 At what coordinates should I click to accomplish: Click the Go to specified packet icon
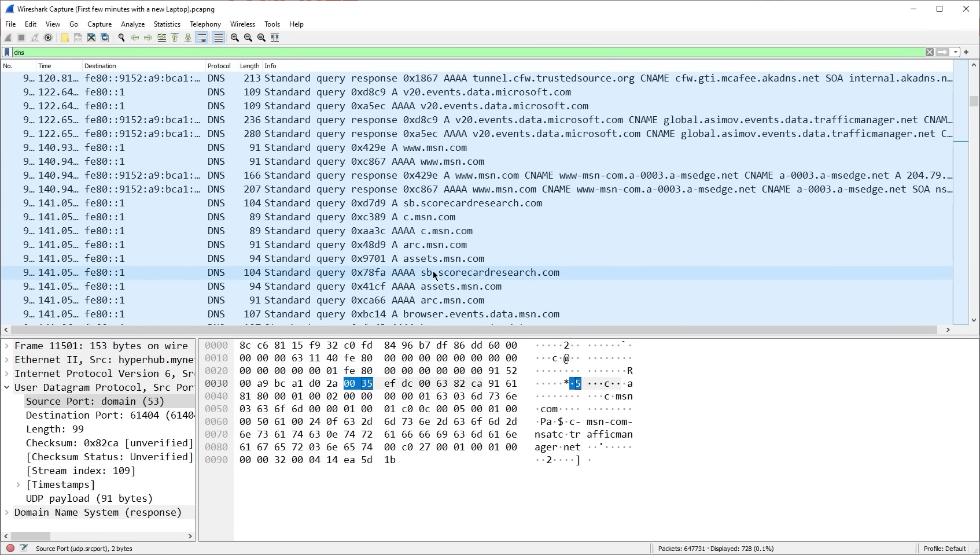click(x=161, y=38)
